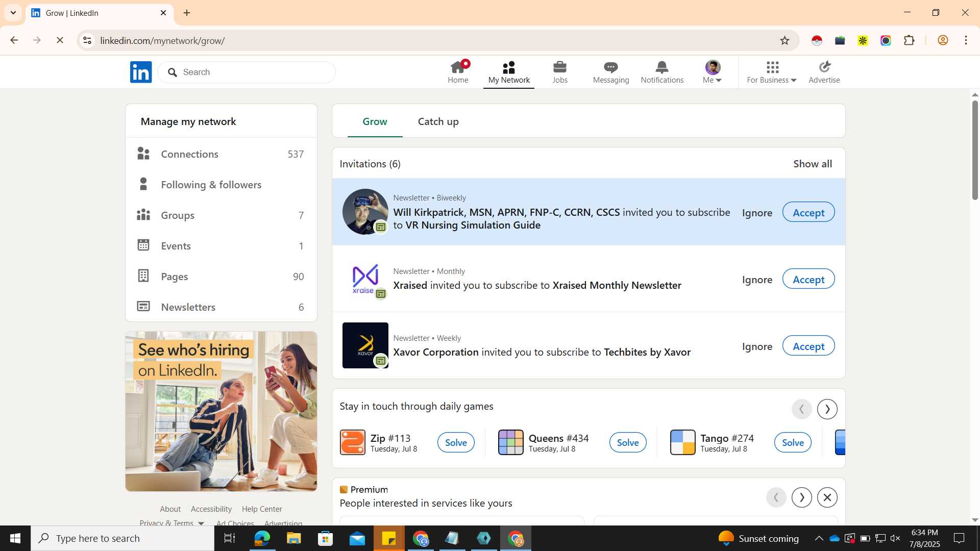Switch to the Catch up tab
980x551 pixels.
click(438, 121)
